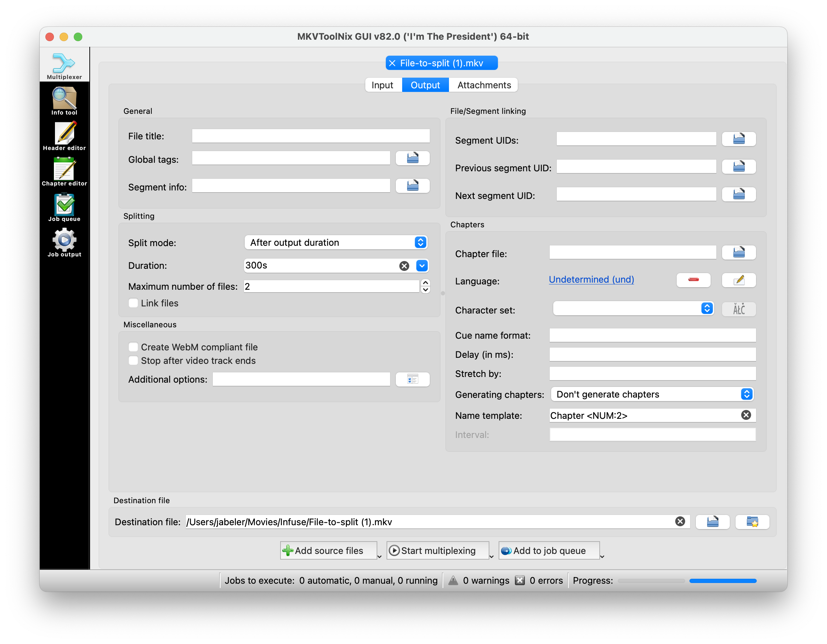Navigate to Job queue panel
Viewport: 827px width, 644px height.
click(63, 208)
